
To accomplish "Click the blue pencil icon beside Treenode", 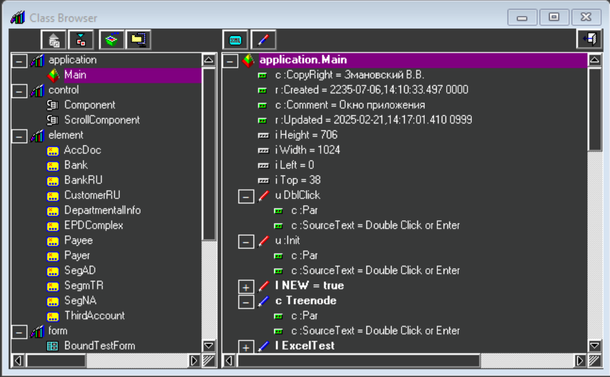I will (263, 301).
